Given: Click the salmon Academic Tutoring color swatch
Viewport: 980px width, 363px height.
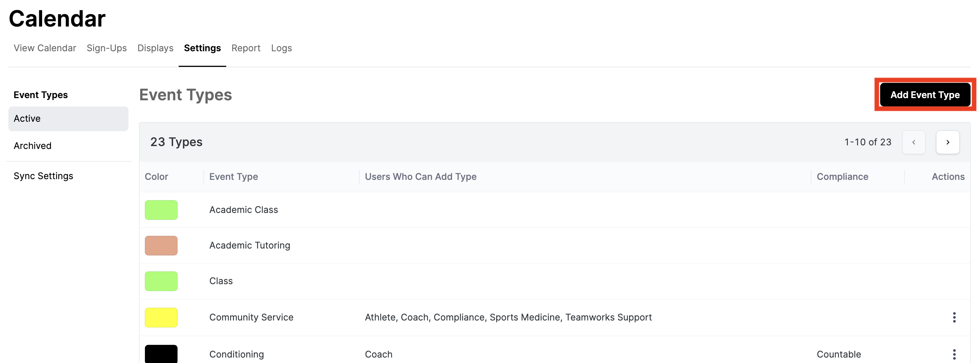Looking at the screenshot, I should (x=161, y=246).
